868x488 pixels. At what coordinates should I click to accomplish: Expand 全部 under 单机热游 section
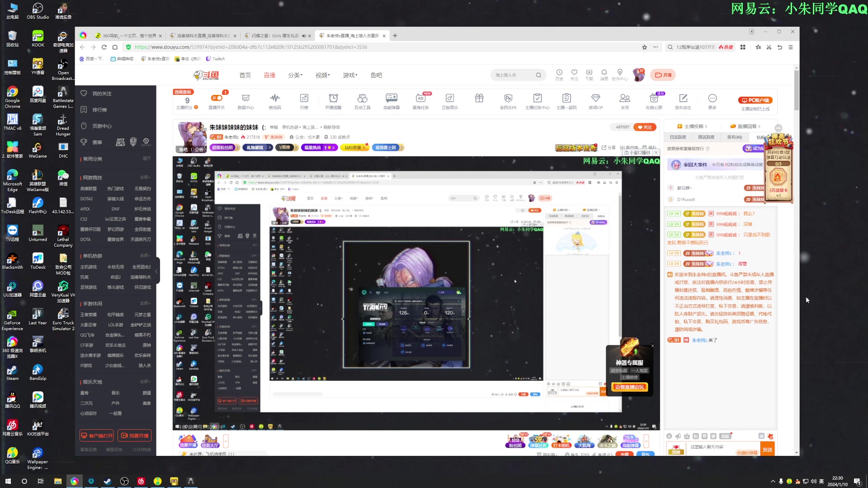(x=146, y=255)
